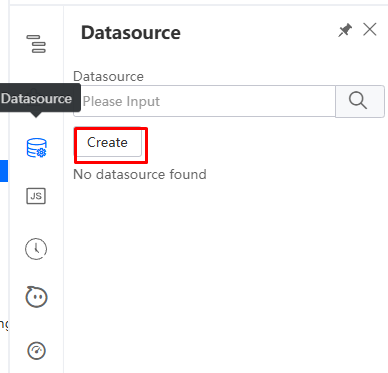The image size is (388, 373).
Task: Click the Datasource panel heading
Action: tap(131, 33)
